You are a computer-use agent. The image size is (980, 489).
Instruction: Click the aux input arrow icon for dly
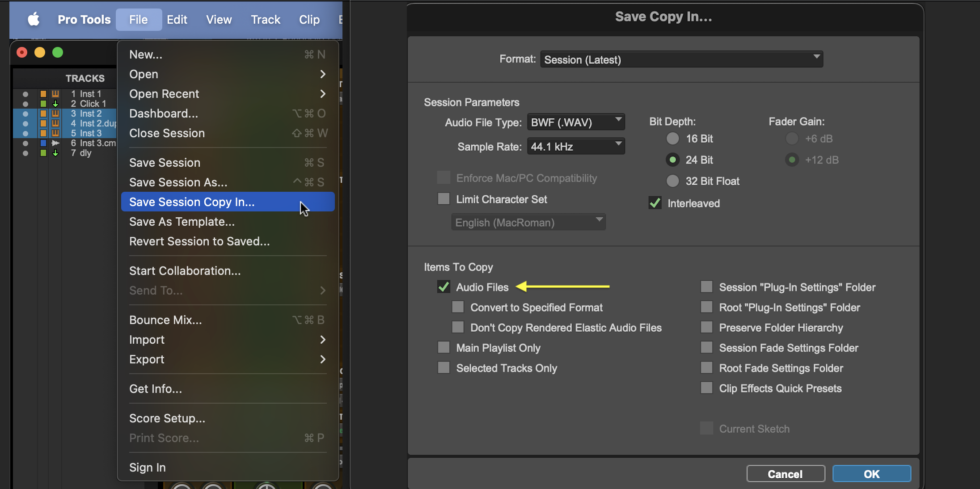[x=55, y=153]
